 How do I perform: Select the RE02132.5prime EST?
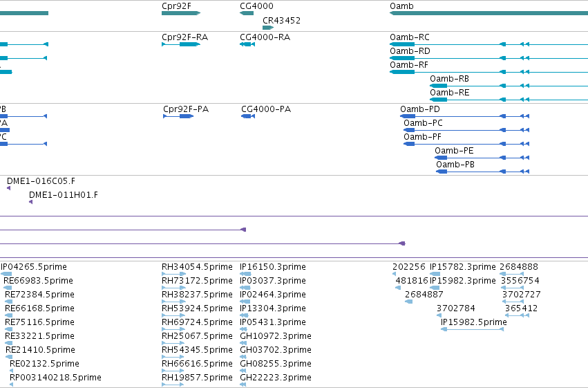tap(11, 371)
